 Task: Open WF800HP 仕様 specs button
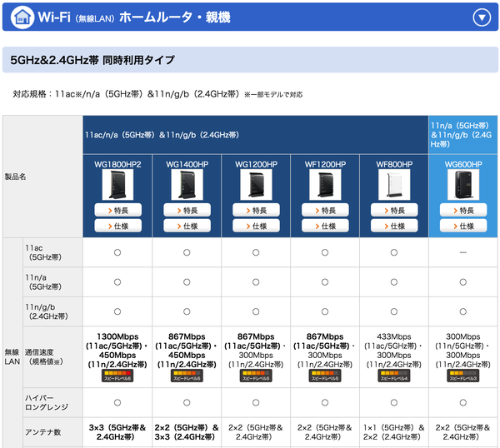click(x=394, y=226)
